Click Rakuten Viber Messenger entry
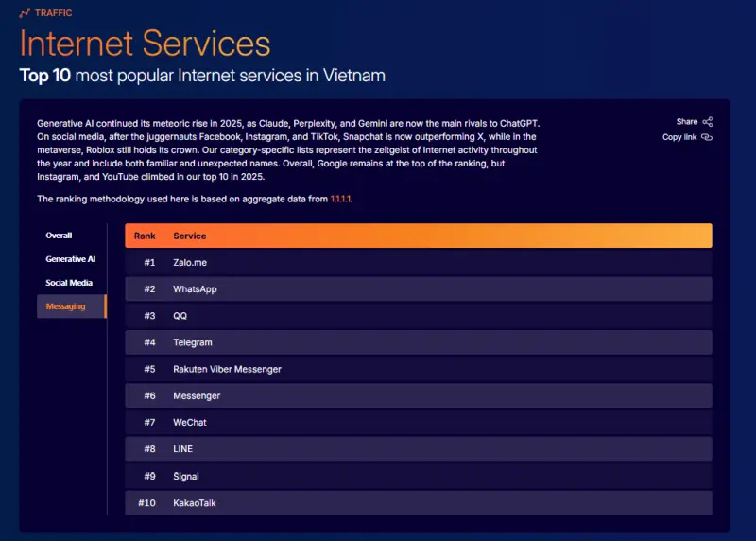Viewport: 756px width, 541px height. (x=227, y=369)
